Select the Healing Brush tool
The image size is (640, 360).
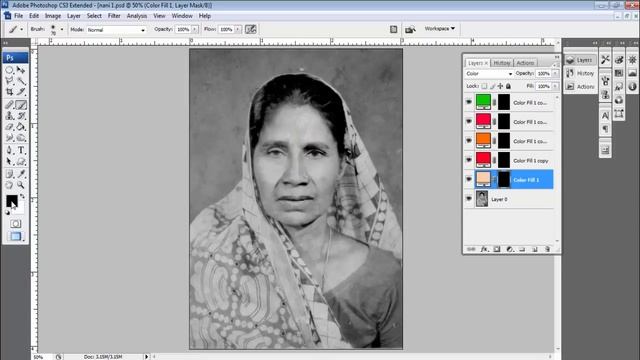9,105
